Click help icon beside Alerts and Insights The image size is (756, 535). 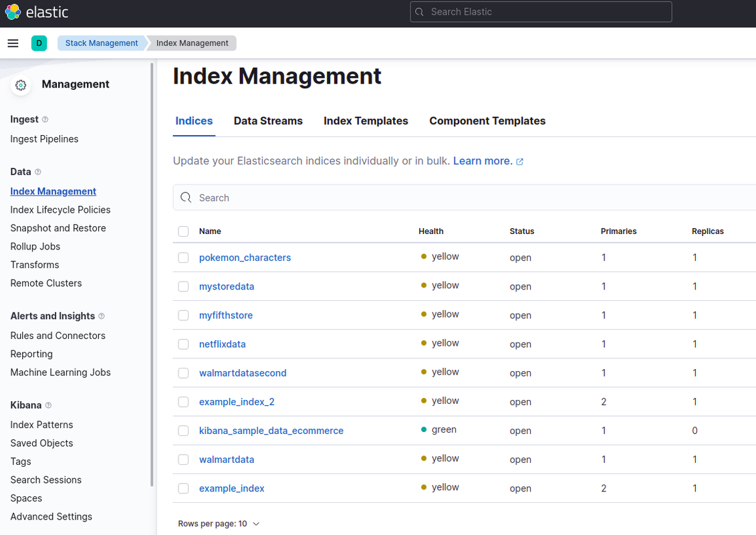[101, 316]
